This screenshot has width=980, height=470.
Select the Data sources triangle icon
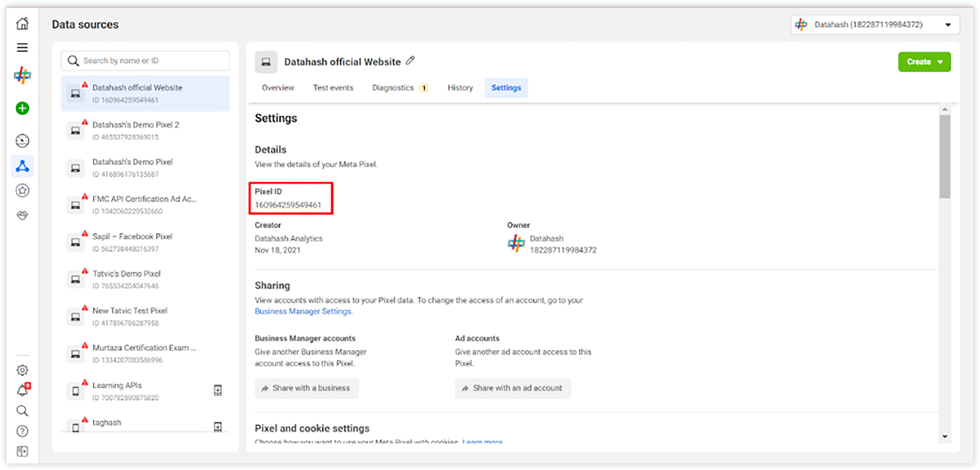click(x=22, y=166)
